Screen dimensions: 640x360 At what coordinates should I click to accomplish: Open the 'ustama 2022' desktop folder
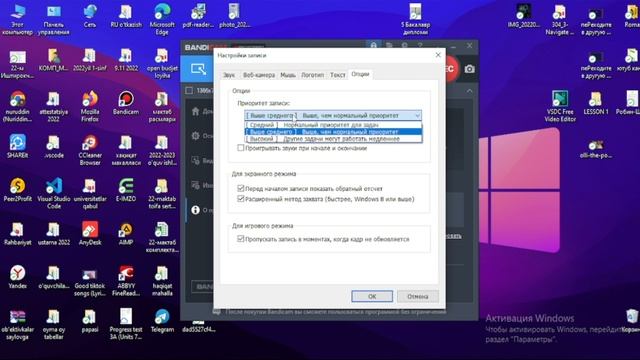coord(53,234)
